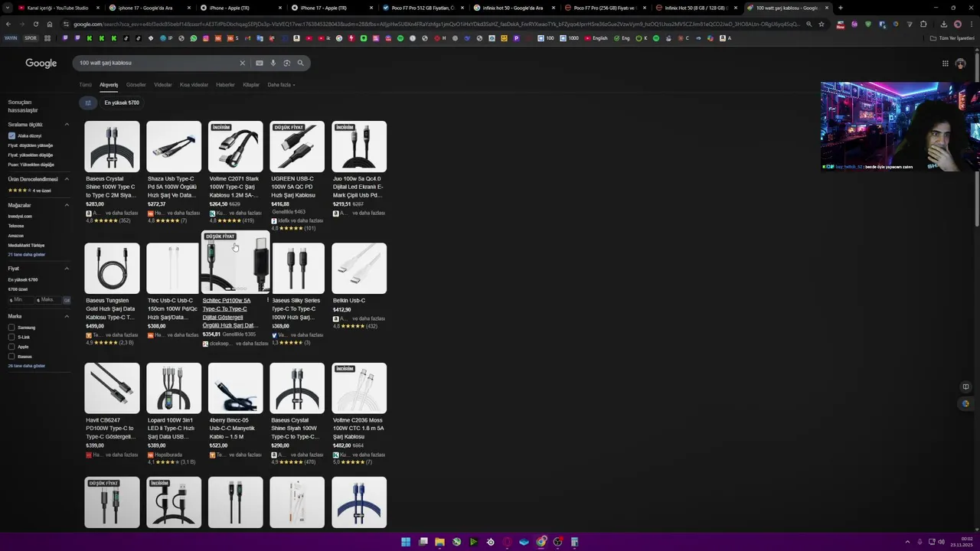
Task: Switch to the Videolar tab
Action: [x=163, y=85]
